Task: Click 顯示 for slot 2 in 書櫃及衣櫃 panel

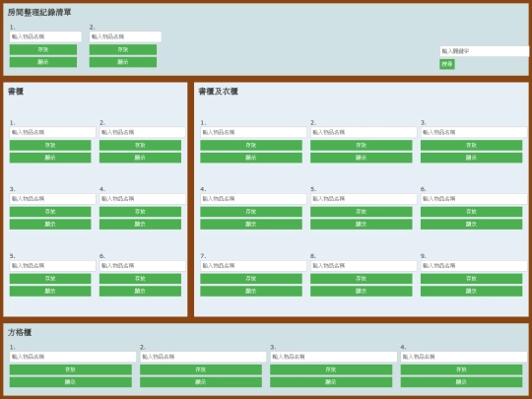Action: pyautogui.click(x=362, y=158)
